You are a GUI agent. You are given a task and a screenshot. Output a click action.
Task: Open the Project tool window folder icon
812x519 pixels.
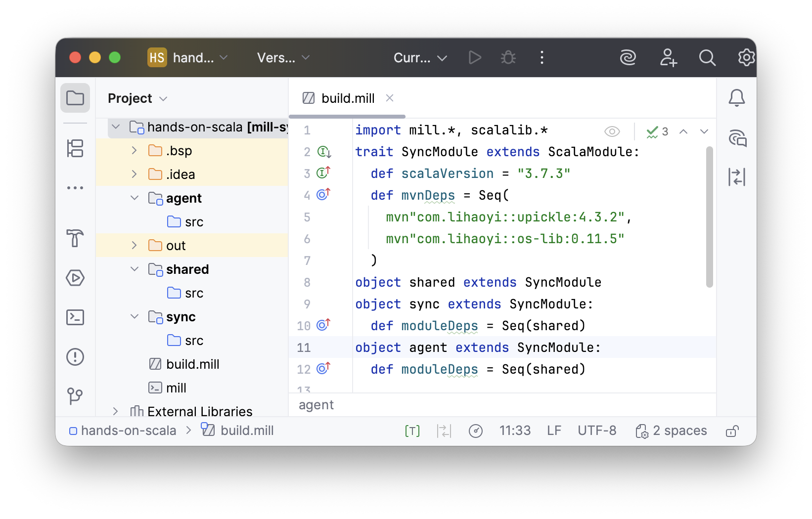(x=75, y=98)
